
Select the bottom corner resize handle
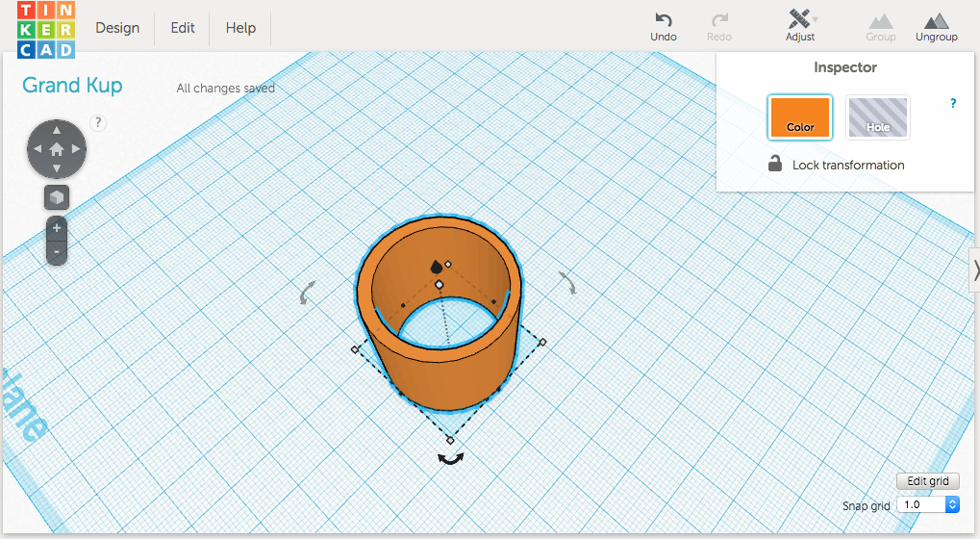pyautogui.click(x=450, y=440)
